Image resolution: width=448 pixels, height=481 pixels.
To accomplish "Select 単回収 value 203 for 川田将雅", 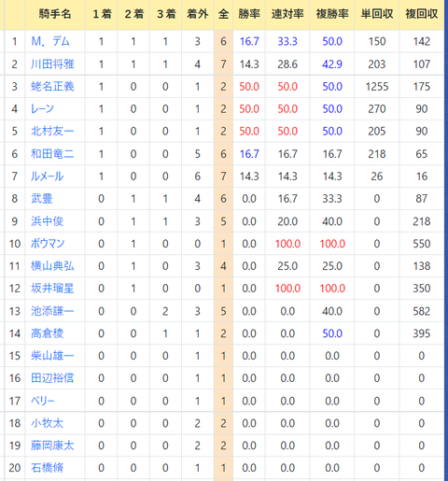I will (377, 64).
